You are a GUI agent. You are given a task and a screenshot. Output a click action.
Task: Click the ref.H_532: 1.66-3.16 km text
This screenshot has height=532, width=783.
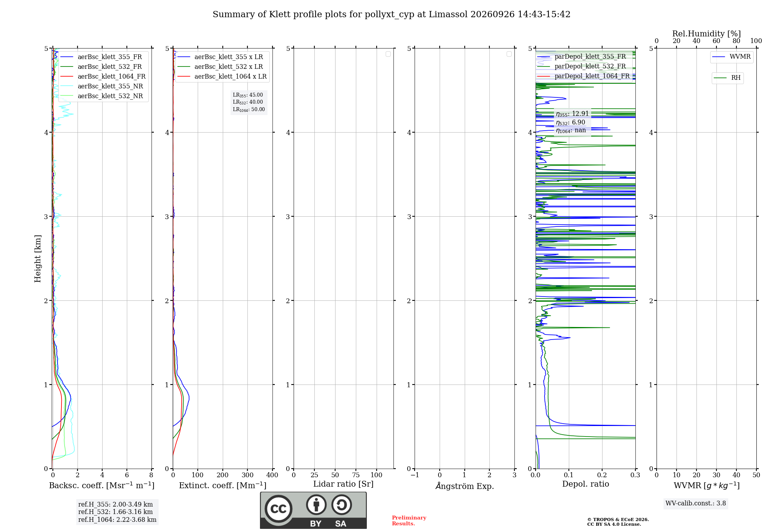click(115, 512)
